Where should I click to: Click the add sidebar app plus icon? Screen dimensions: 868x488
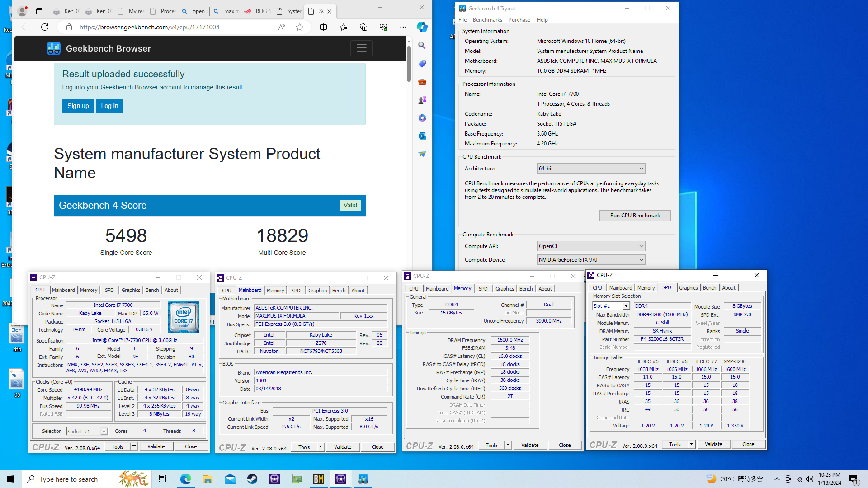422,183
